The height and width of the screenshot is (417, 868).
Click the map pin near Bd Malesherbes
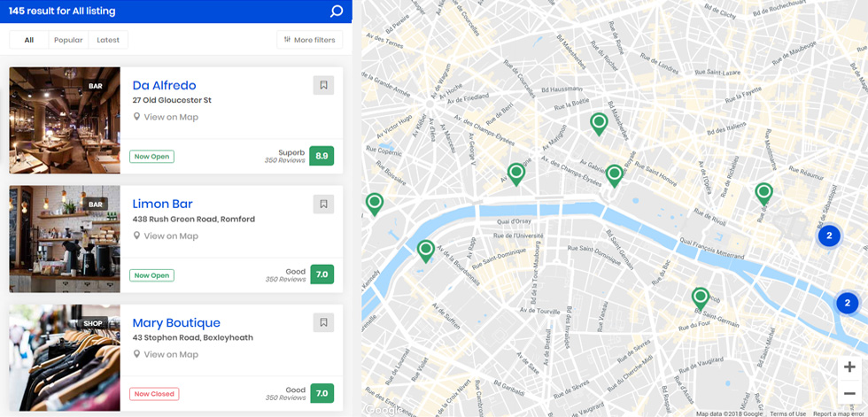(x=599, y=124)
